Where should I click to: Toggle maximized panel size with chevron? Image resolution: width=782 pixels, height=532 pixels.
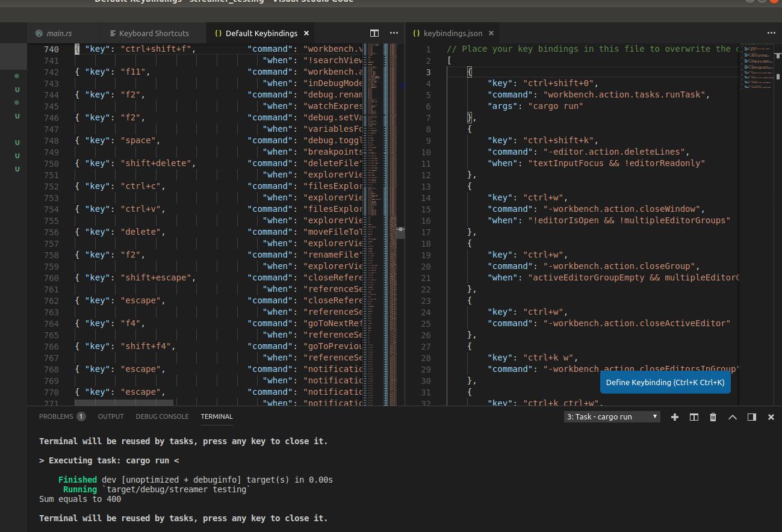tap(732, 417)
